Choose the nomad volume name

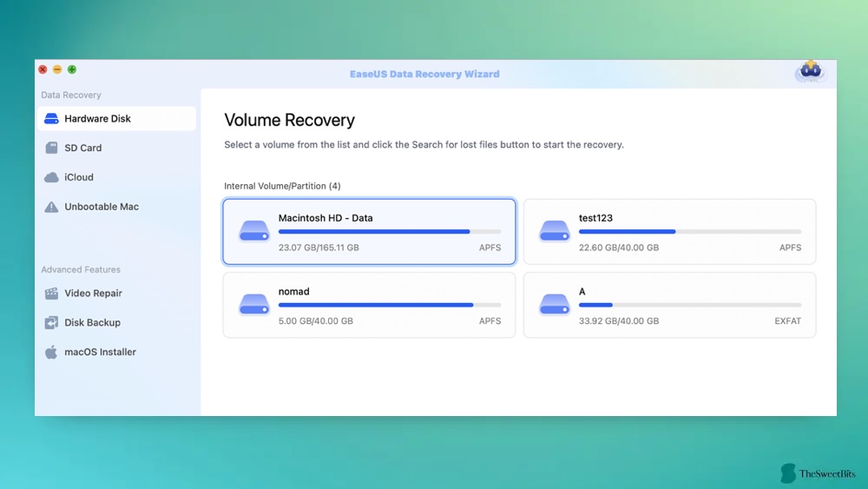coord(293,292)
